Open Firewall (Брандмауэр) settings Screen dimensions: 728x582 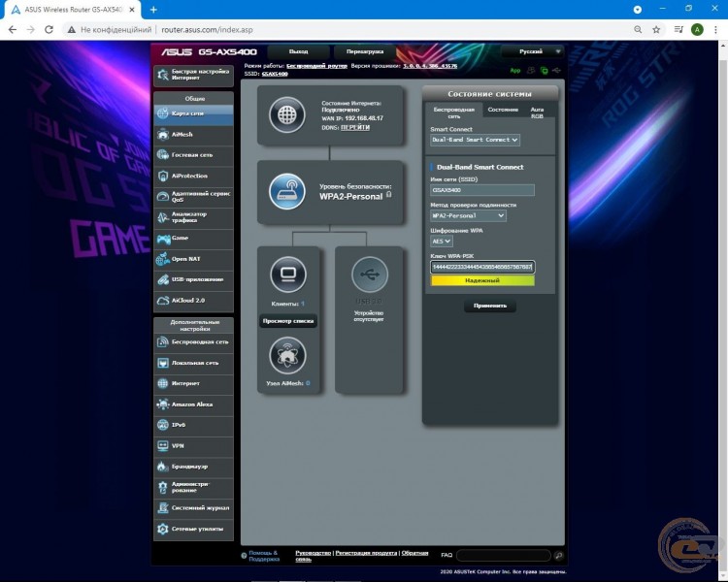coord(193,467)
